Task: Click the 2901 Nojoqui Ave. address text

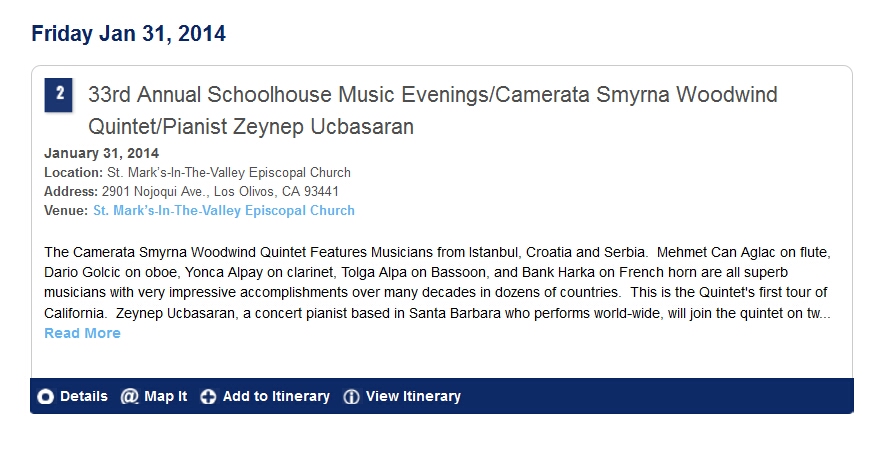Action: click(220, 191)
